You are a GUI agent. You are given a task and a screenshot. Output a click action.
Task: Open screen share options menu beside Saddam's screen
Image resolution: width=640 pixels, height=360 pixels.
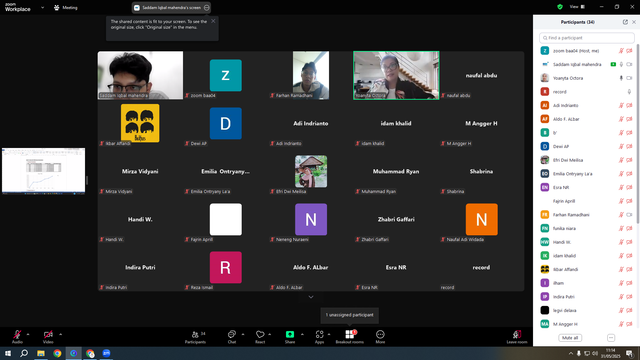click(207, 7)
